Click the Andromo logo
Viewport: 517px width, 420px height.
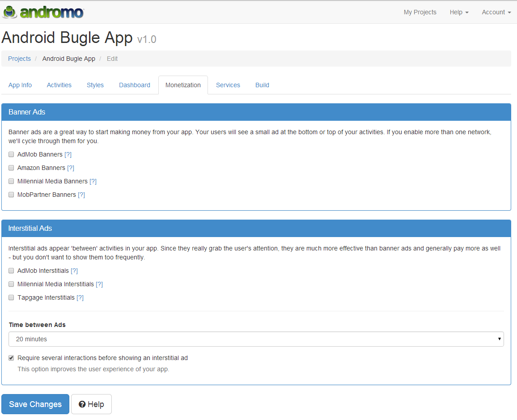pyautogui.click(x=43, y=12)
